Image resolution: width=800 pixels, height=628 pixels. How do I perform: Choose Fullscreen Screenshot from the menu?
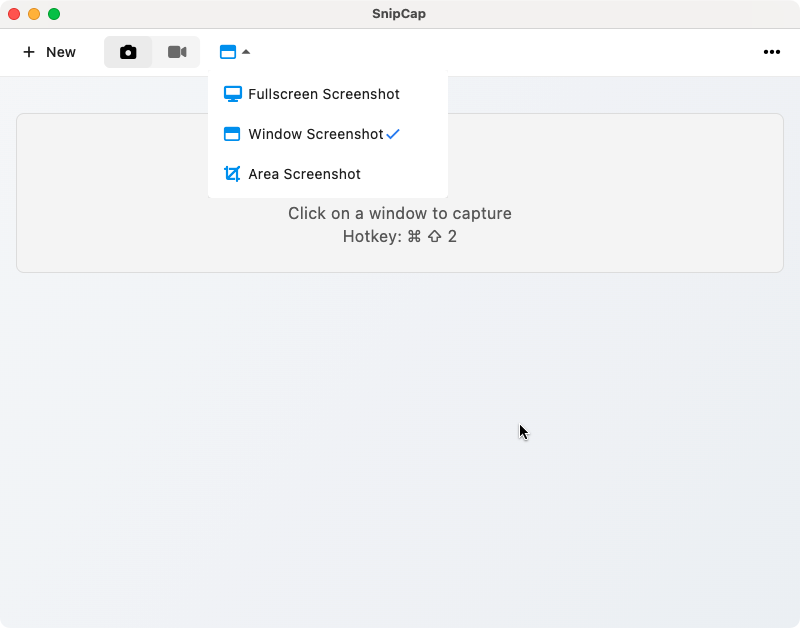point(323,94)
